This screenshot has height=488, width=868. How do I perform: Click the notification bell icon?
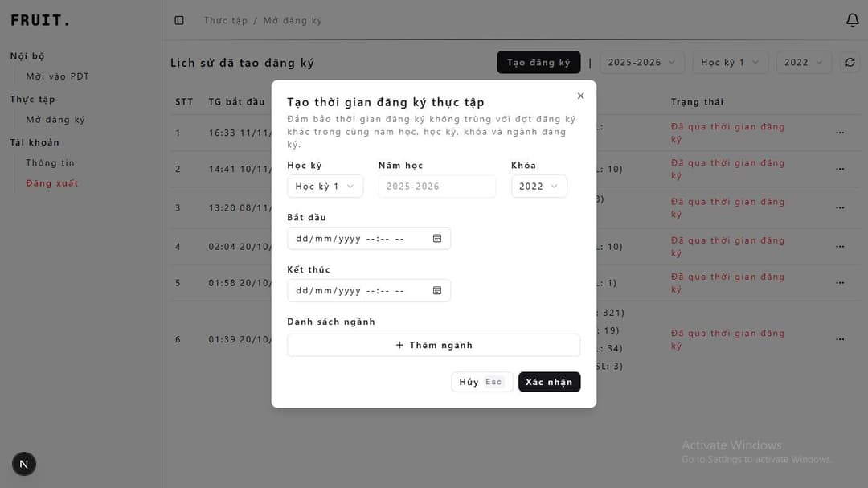[x=853, y=20]
